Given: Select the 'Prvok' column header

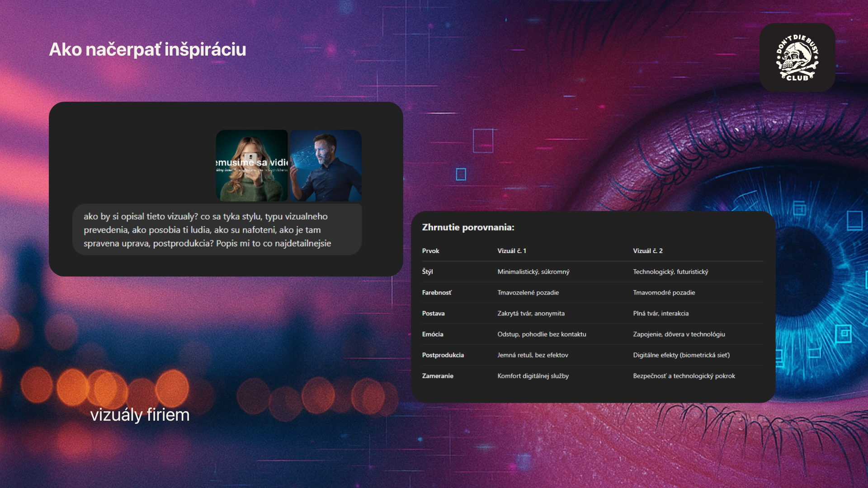Looking at the screenshot, I should (430, 251).
